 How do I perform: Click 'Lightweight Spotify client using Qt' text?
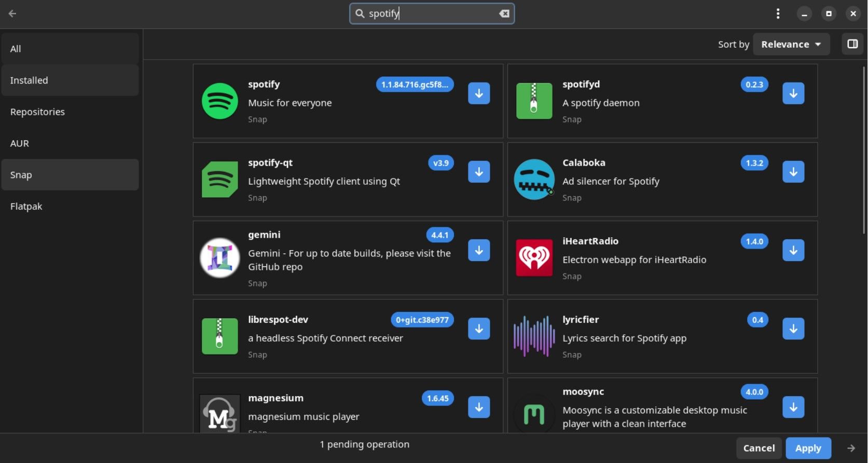tap(324, 181)
